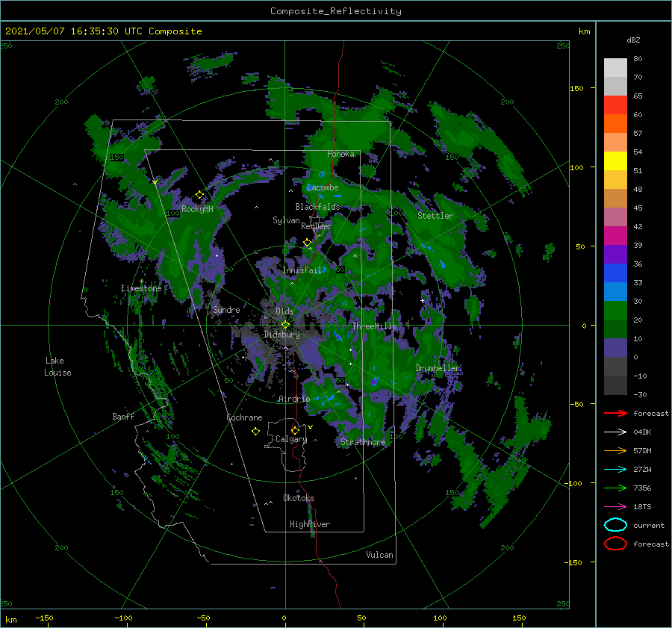
Task: Click the yellow diamond marker near RedDeer
Action: tap(308, 243)
